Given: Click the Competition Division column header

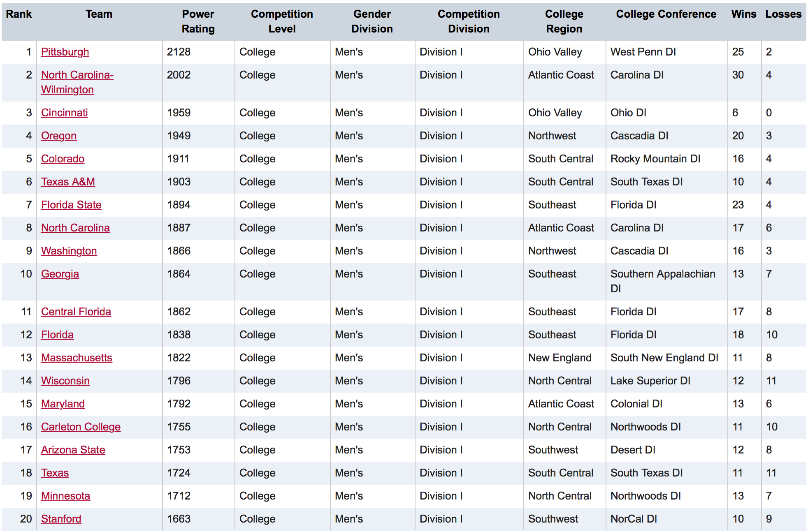Looking at the screenshot, I should tap(469, 21).
